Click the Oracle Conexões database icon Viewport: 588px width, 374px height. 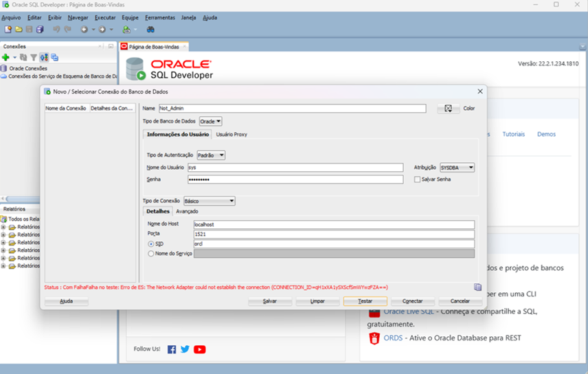coord(3,68)
